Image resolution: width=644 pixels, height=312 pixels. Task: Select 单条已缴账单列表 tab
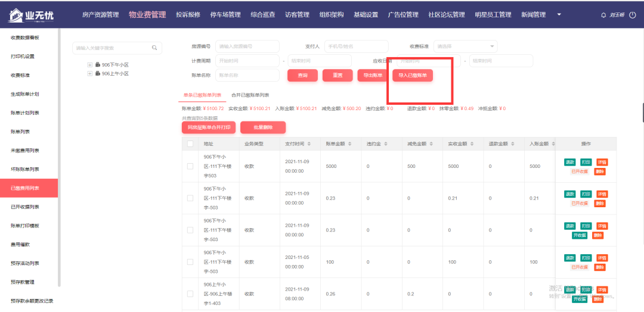pyautogui.click(x=202, y=95)
